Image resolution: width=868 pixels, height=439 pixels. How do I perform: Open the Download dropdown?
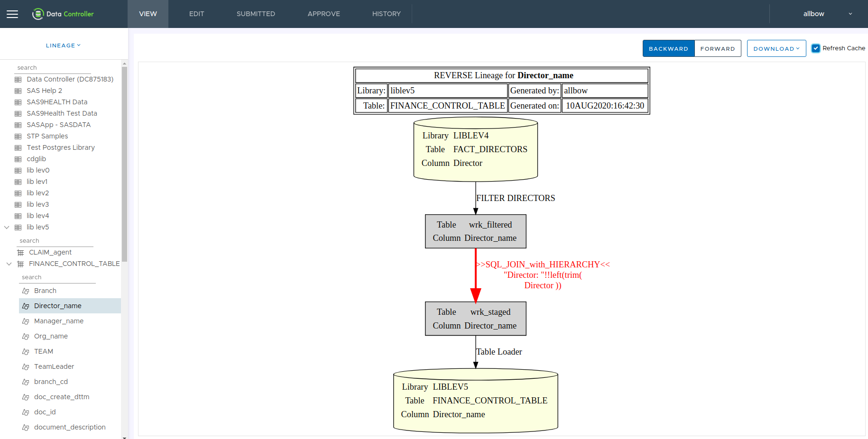pos(776,49)
